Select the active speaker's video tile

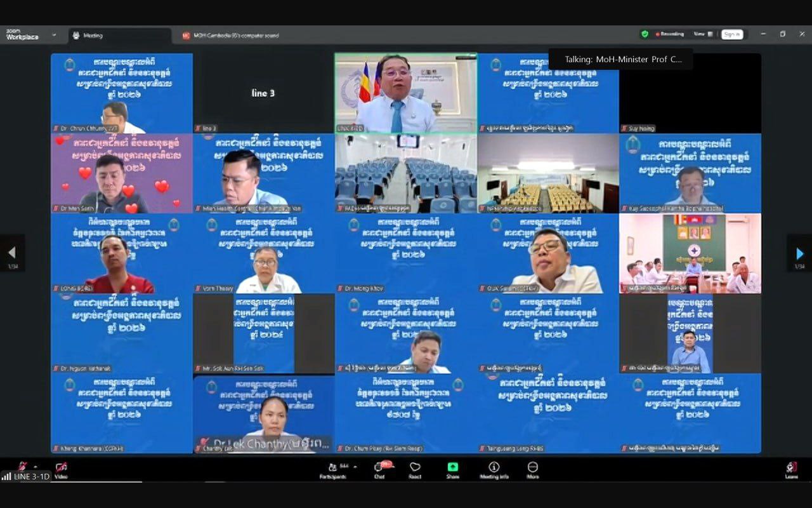[405, 93]
